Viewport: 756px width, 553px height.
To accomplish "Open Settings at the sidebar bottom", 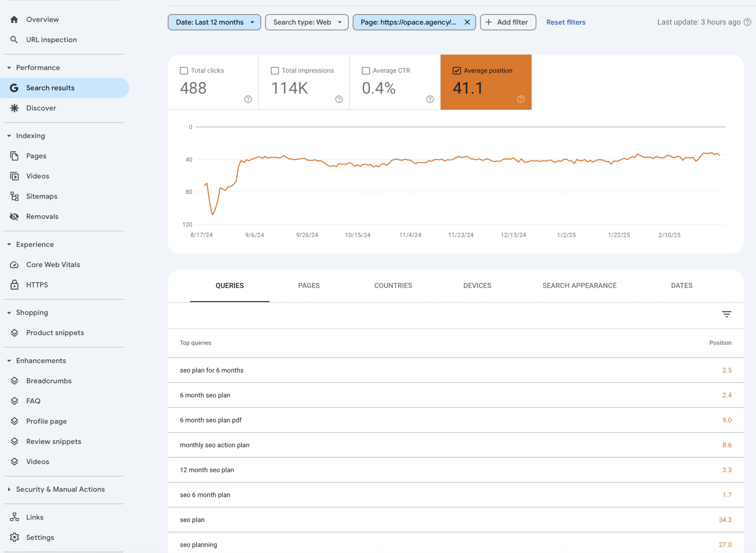I will (x=40, y=537).
